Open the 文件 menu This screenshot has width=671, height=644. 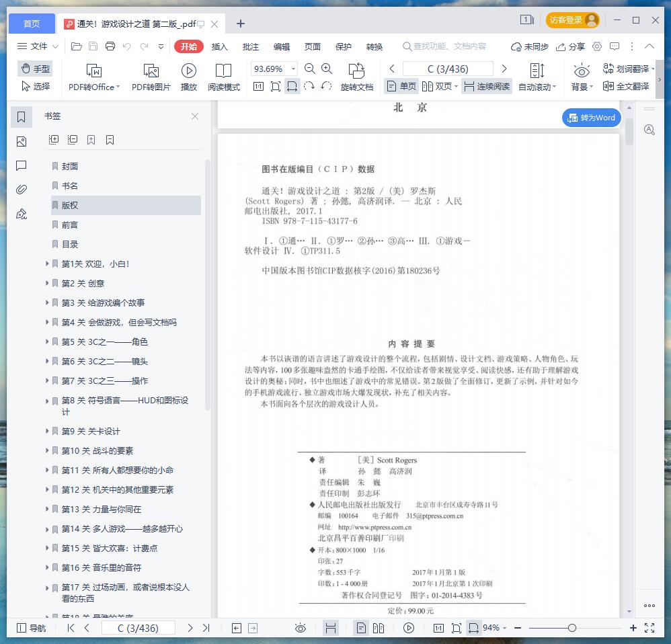[37, 46]
